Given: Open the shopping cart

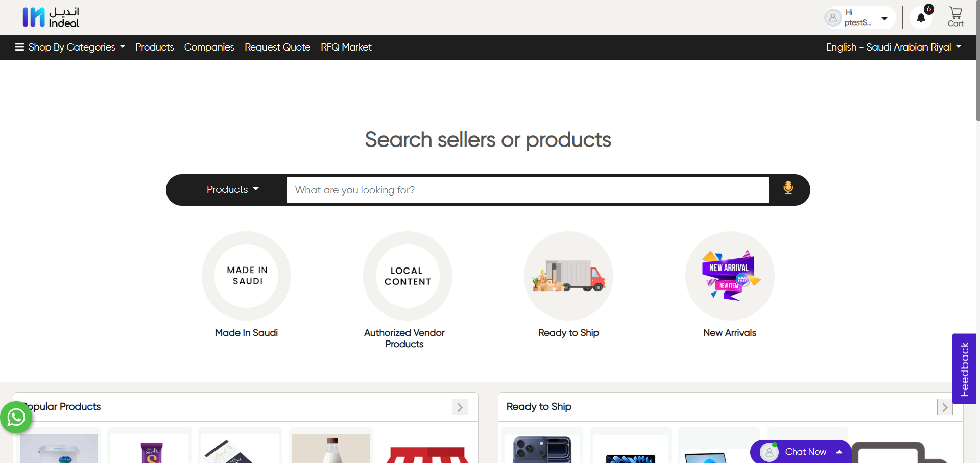Looking at the screenshot, I should click(x=955, y=17).
